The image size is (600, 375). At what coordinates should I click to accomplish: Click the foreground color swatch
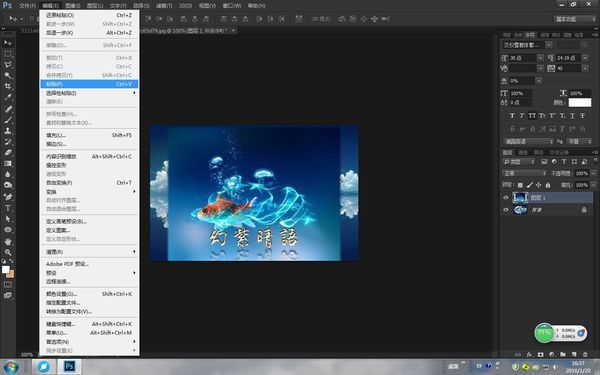pyautogui.click(x=5, y=269)
